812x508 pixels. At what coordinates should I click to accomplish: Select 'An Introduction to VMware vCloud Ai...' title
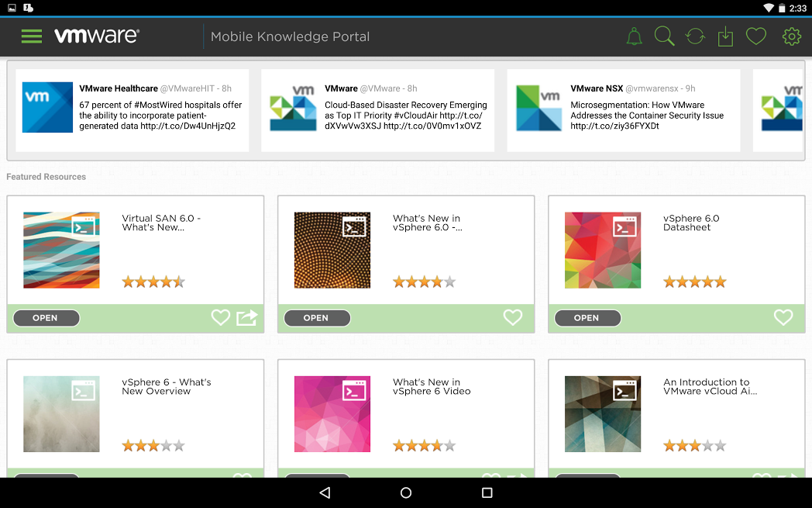[710, 387]
